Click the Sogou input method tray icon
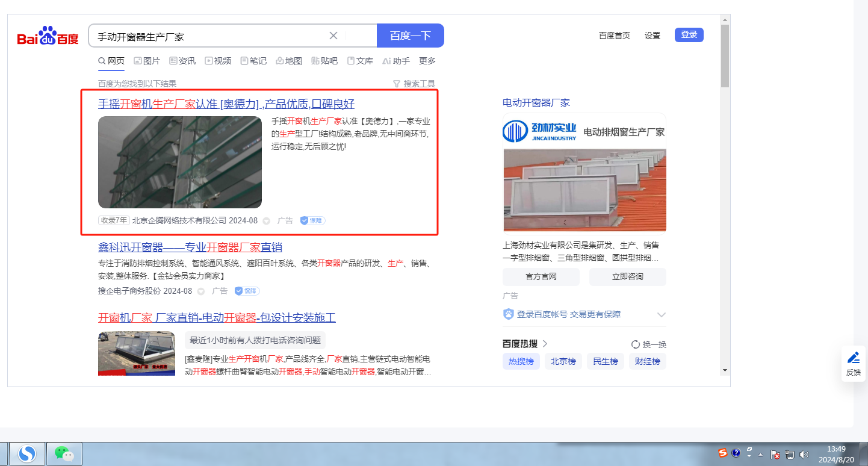This screenshot has height=466, width=868. click(x=723, y=453)
